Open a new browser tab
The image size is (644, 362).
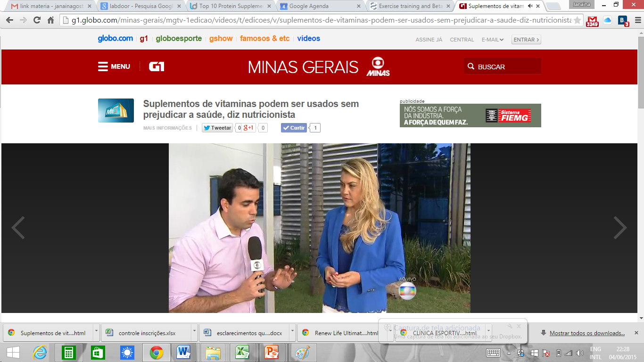pos(554,6)
